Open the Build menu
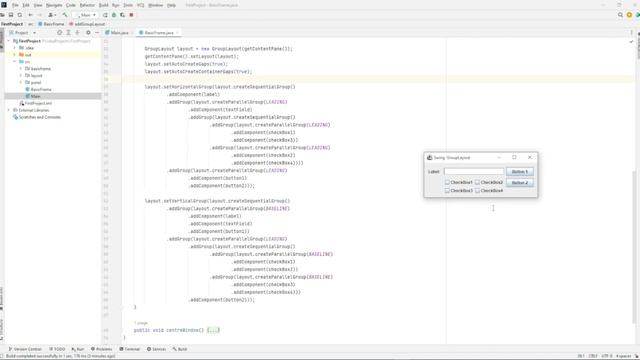 (x=104, y=5)
